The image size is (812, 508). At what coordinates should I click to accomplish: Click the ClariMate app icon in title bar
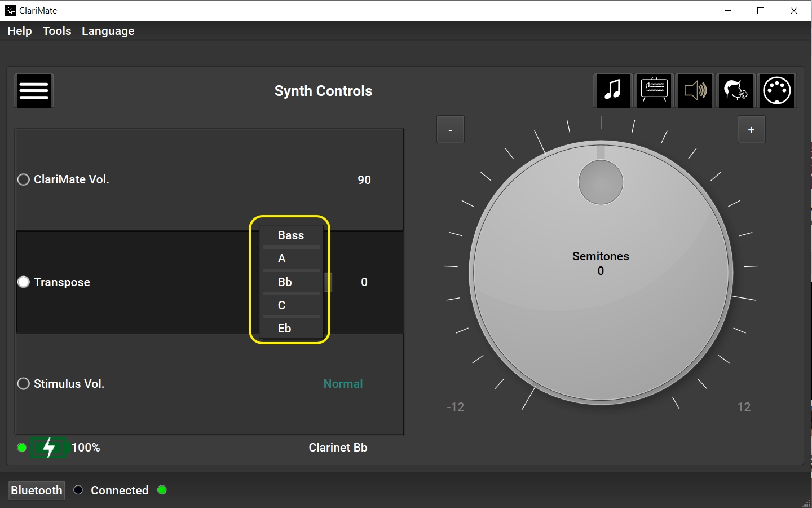pyautogui.click(x=11, y=11)
